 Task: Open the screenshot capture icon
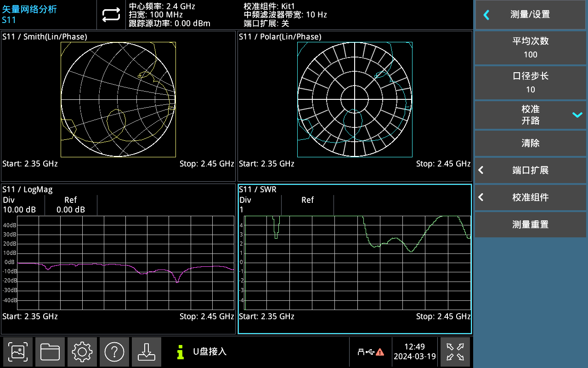[18, 352]
